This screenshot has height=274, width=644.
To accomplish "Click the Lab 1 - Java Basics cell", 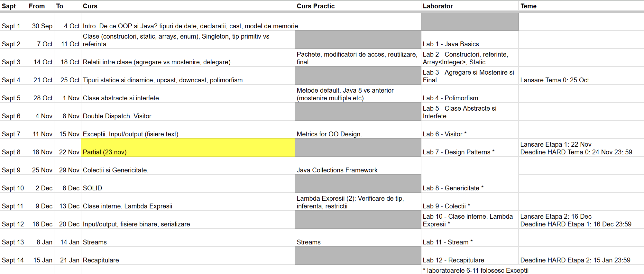I will pos(470,40).
